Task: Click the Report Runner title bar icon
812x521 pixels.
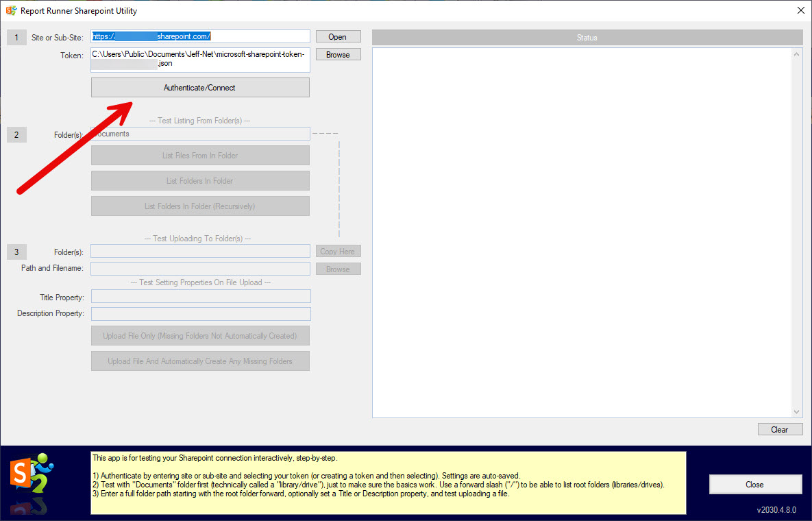Action: (x=11, y=10)
